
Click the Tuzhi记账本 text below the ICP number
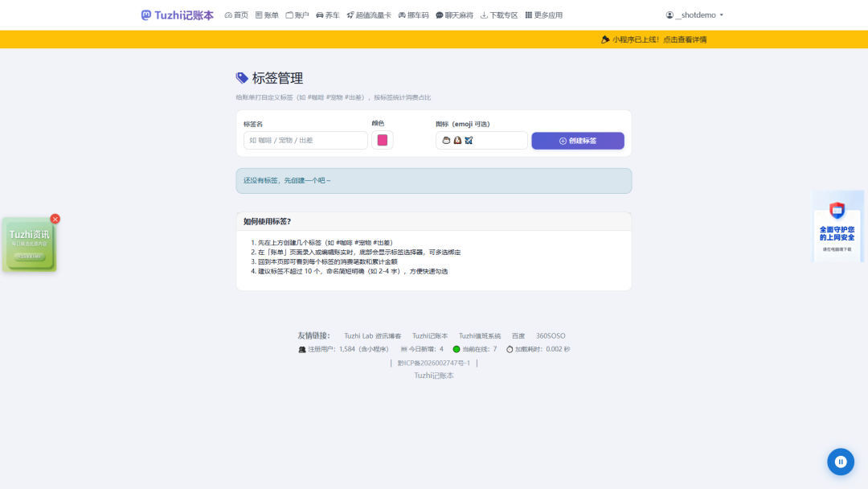[x=434, y=376]
